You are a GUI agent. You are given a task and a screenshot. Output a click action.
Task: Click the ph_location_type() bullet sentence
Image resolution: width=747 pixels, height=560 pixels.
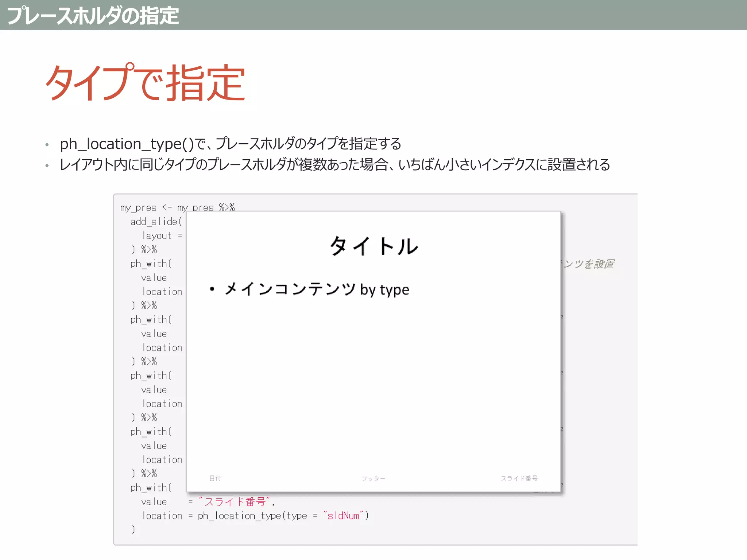(231, 144)
